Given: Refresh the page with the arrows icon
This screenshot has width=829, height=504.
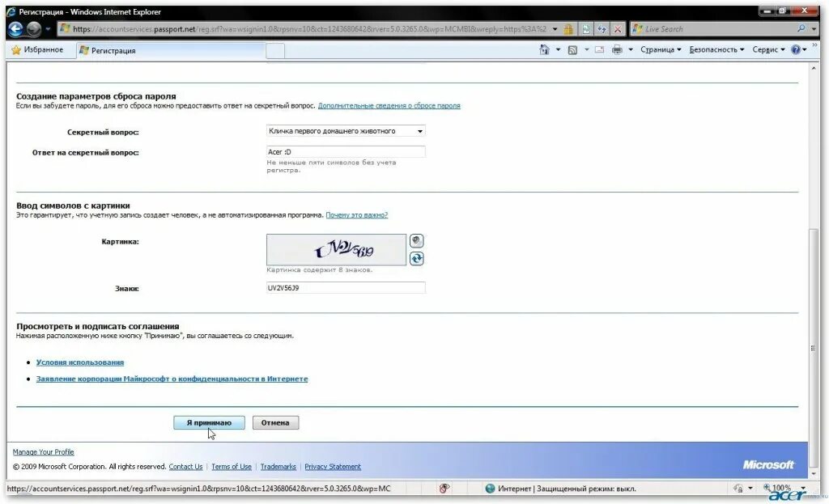Looking at the screenshot, I should [602, 29].
